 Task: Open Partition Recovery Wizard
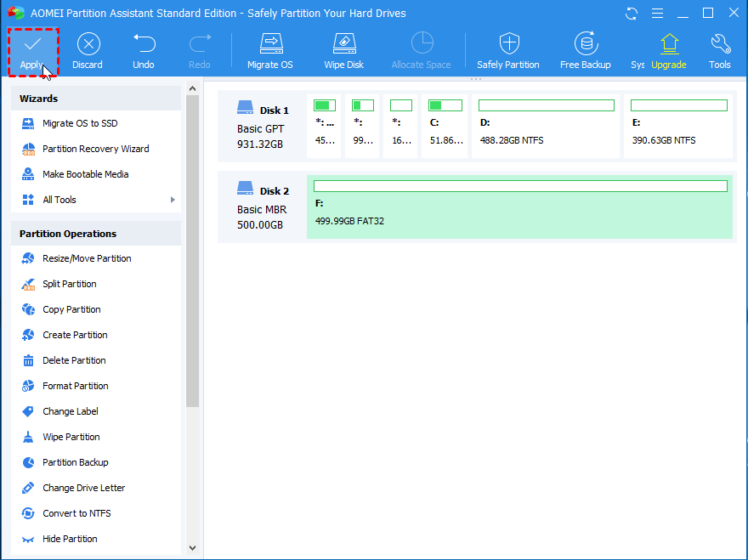tap(95, 149)
